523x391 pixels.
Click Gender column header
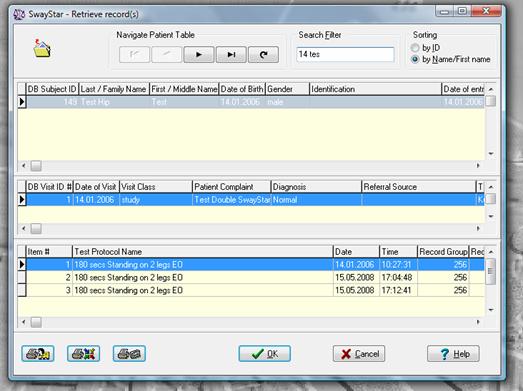287,89
